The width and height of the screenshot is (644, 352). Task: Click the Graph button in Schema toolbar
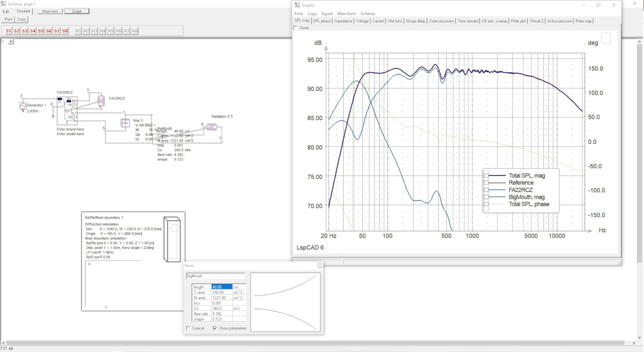76,11
